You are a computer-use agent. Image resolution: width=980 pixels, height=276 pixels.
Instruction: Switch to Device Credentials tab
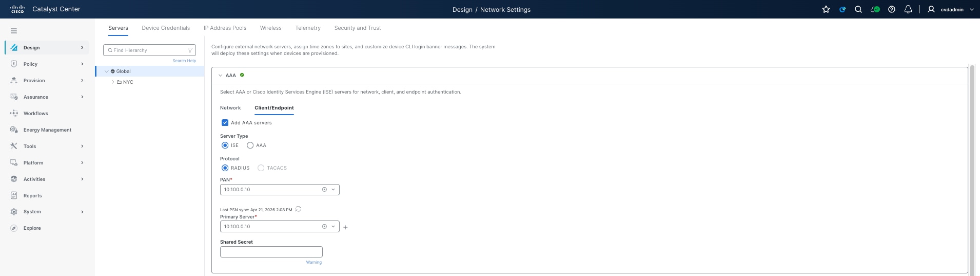(x=166, y=28)
